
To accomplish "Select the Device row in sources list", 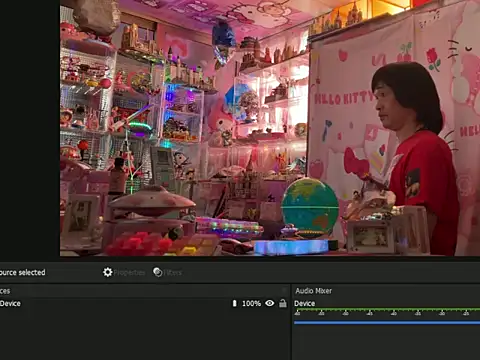I will 145,303.
